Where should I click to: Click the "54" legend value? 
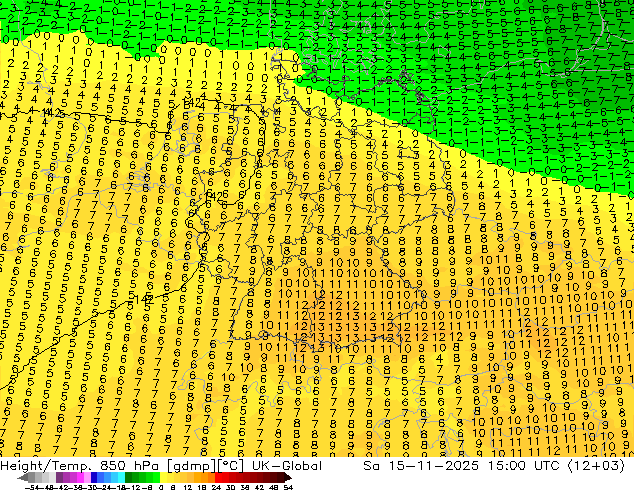click(288, 487)
